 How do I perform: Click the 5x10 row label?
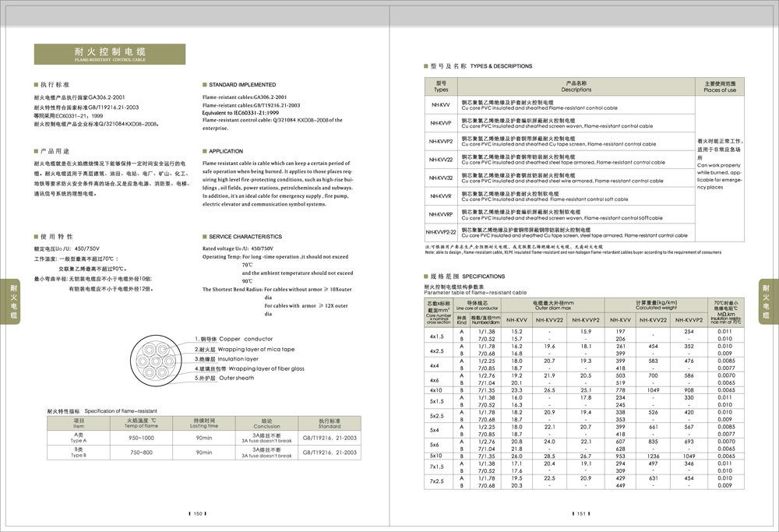pos(435,456)
